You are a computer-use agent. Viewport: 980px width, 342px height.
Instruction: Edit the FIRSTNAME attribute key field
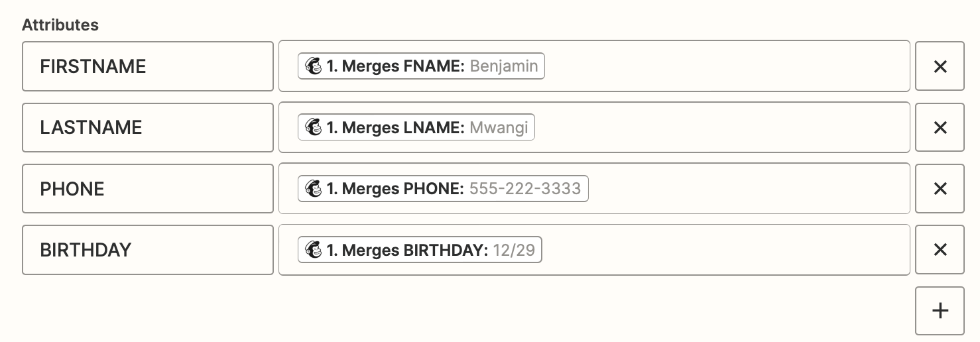click(148, 66)
